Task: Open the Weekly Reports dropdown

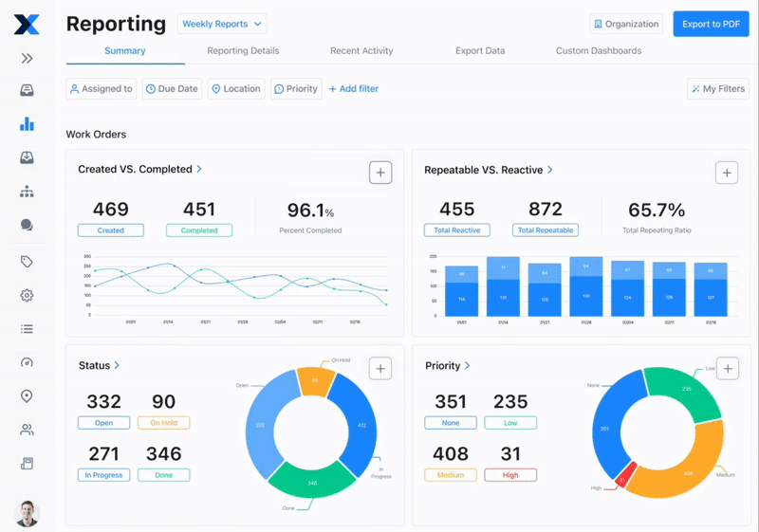Action: coord(221,24)
